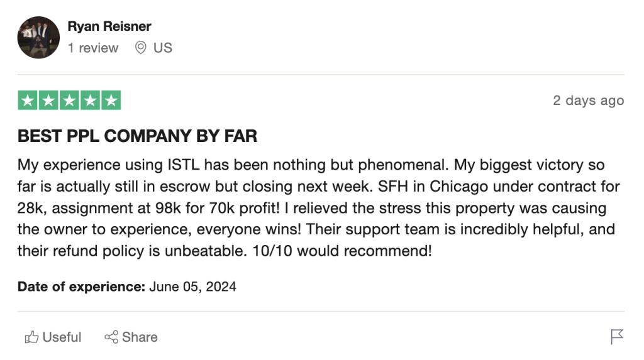This screenshot has width=644, height=360.
Task: Click the second green rating star
Action: (48, 101)
